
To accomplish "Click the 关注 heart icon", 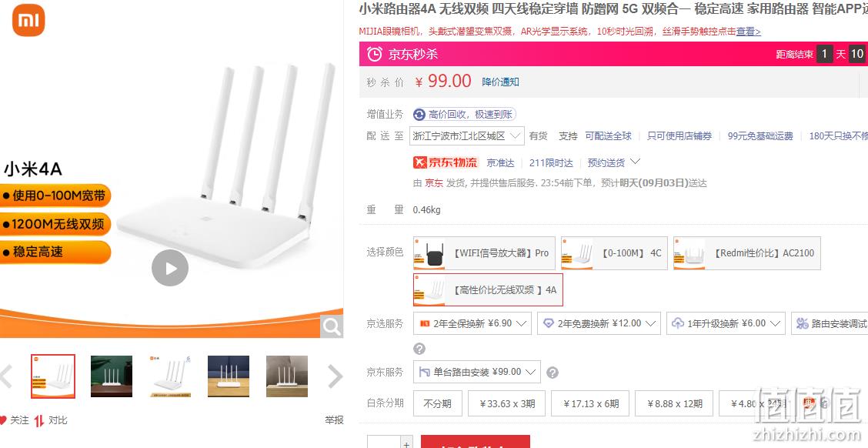I will click(3, 420).
